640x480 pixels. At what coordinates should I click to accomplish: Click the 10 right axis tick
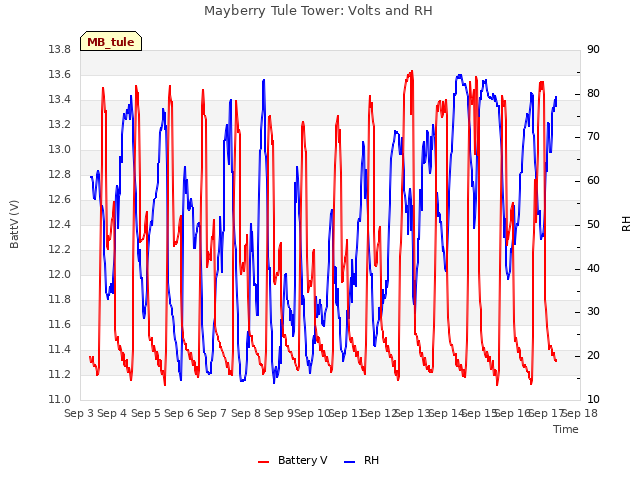tap(593, 400)
